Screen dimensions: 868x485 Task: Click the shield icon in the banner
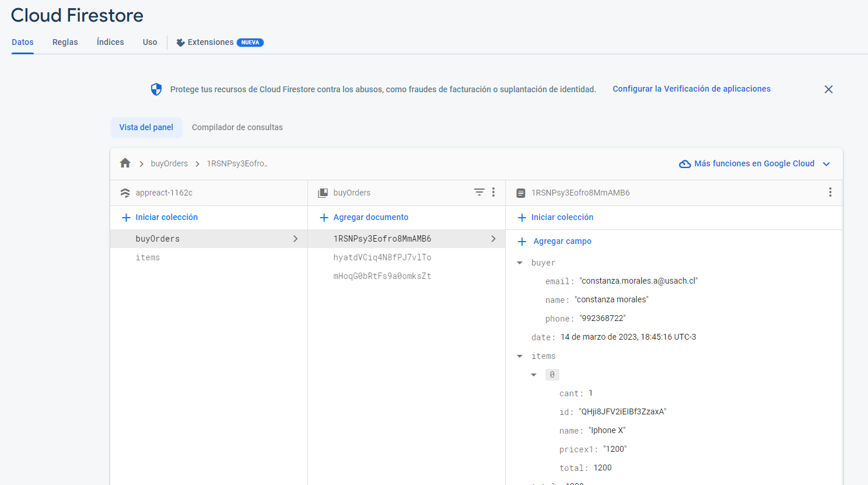pos(156,89)
